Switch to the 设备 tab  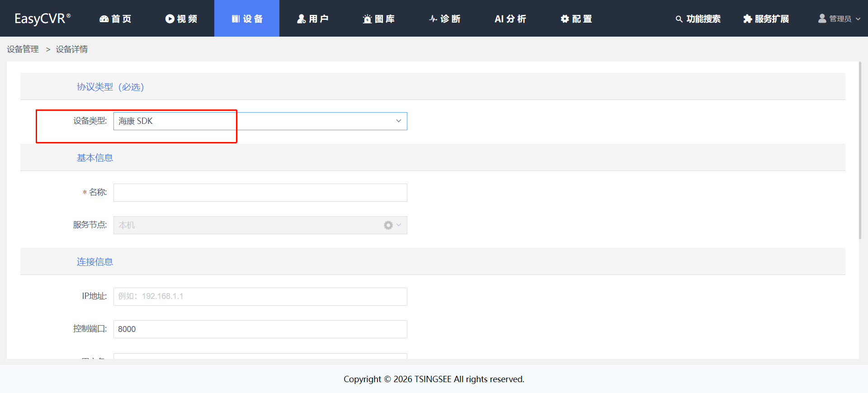247,19
